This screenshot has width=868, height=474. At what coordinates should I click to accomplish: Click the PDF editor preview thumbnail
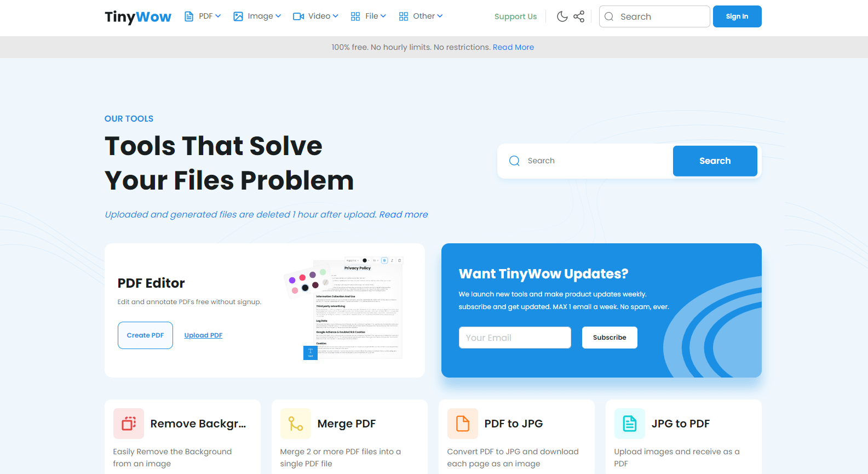pyautogui.click(x=343, y=309)
